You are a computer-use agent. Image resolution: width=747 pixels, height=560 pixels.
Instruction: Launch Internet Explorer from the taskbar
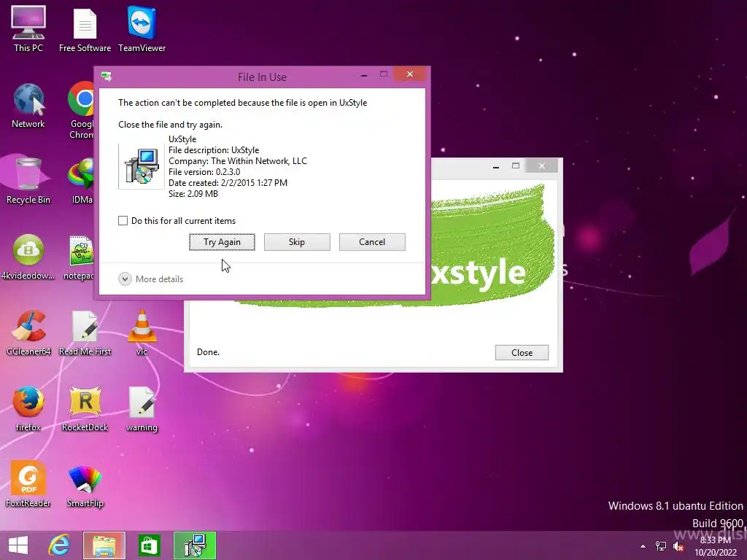click(x=59, y=545)
